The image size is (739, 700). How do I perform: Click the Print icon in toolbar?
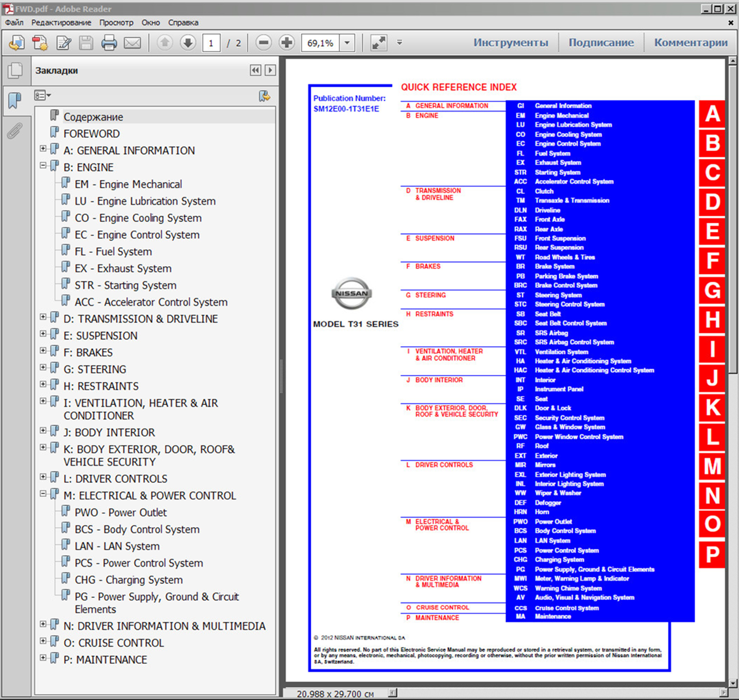[x=109, y=43]
